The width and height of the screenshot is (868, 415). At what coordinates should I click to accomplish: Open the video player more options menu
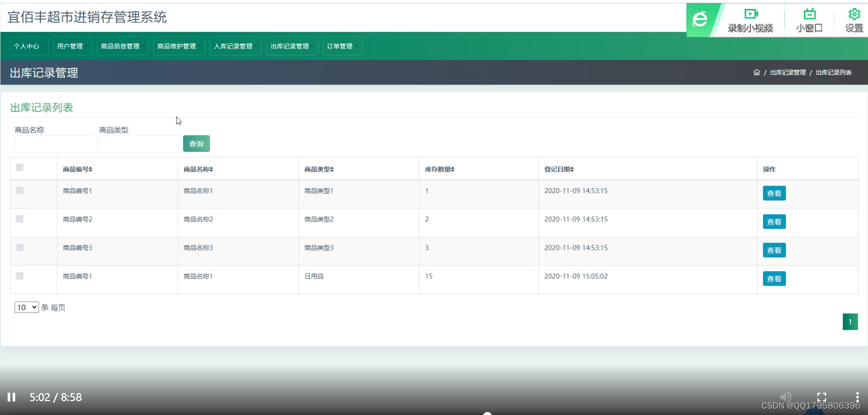(x=858, y=397)
